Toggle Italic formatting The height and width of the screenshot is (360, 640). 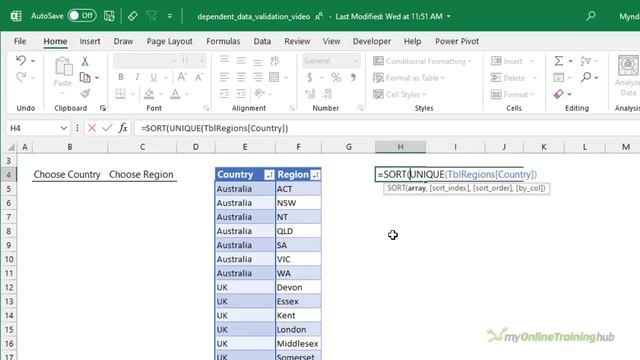(137, 77)
